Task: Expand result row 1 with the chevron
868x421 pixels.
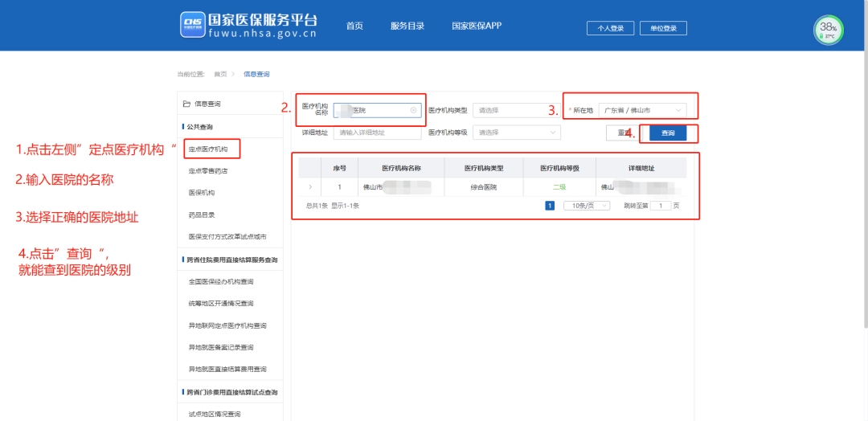Action: click(x=310, y=187)
